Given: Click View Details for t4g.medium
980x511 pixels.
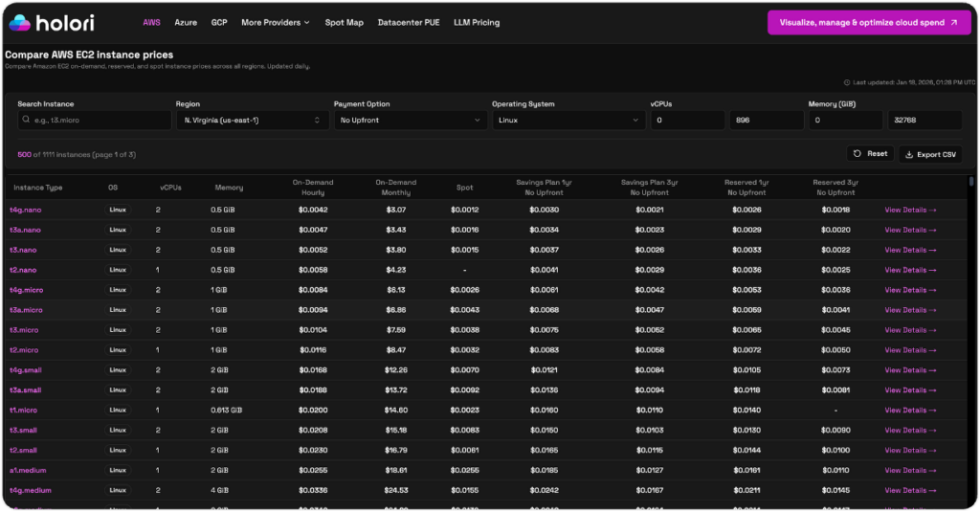Looking at the screenshot, I should coord(910,490).
